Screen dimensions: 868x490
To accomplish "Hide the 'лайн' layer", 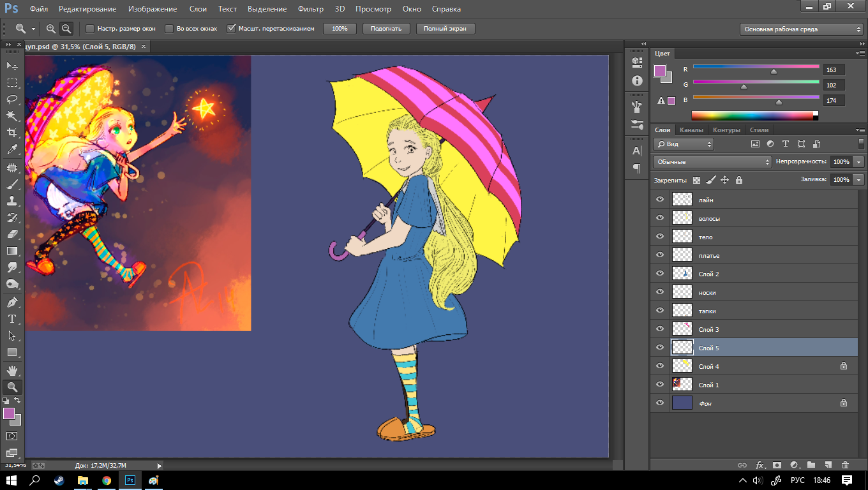I will [660, 200].
